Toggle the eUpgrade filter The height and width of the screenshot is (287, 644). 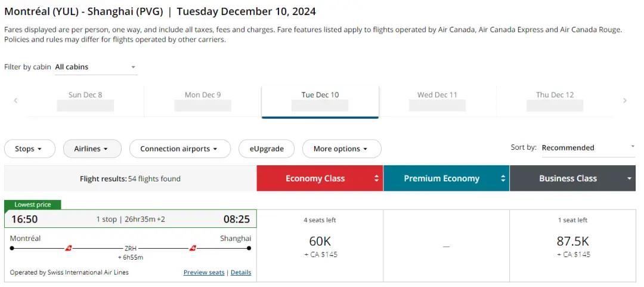266,149
